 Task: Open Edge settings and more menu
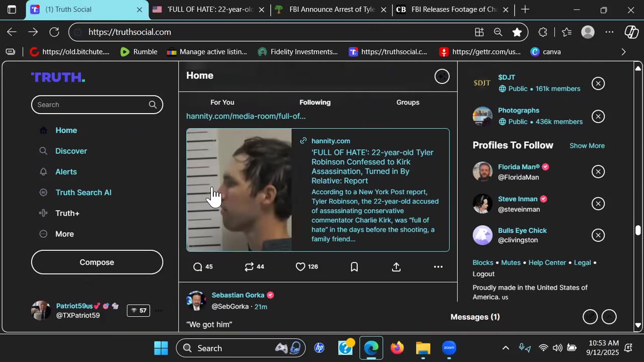pyautogui.click(x=609, y=32)
